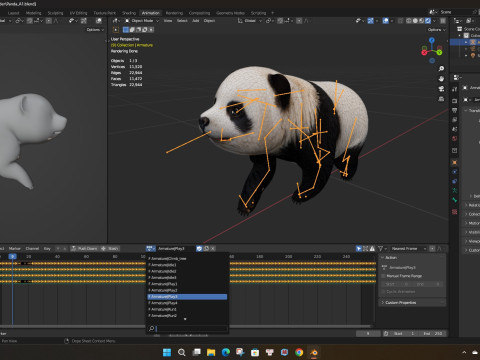Open dope sheet filters funnel dropdown
Viewport: 480px width, 360px height.
[382, 248]
